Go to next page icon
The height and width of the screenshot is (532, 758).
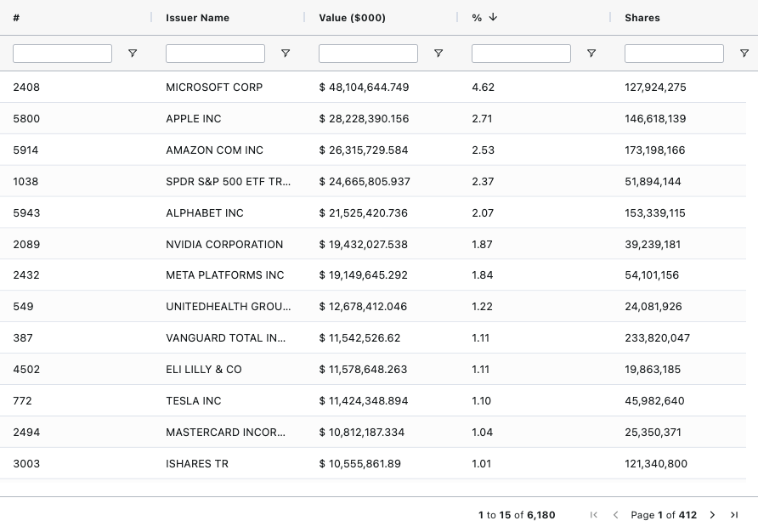pyautogui.click(x=712, y=515)
